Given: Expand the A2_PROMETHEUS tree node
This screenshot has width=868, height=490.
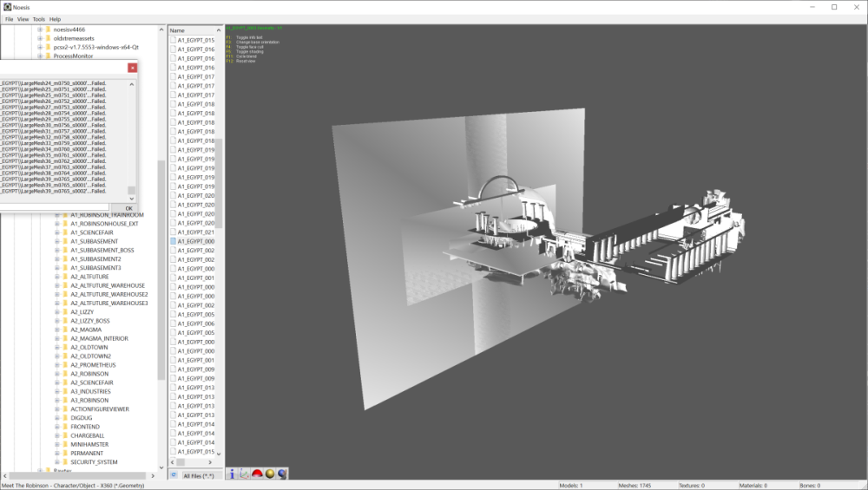Looking at the screenshot, I should click(x=57, y=365).
